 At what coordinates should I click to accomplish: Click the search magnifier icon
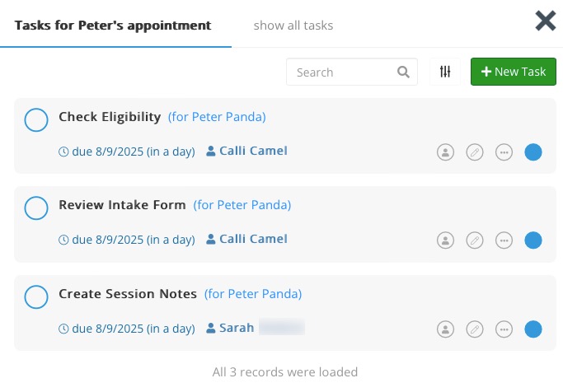tap(403, 72)
